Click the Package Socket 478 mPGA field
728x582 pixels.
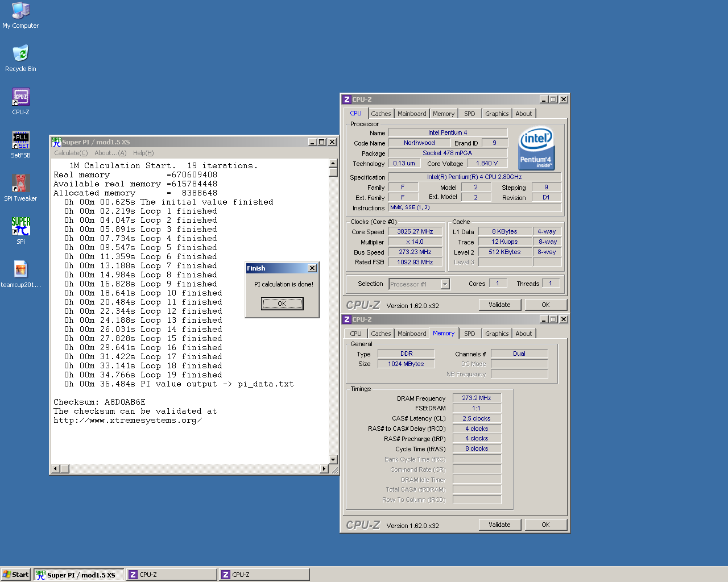point(448,153)
